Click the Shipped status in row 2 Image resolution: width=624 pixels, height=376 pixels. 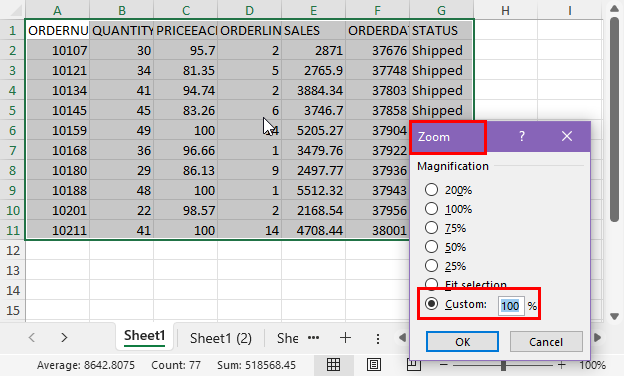click(441, 51)
